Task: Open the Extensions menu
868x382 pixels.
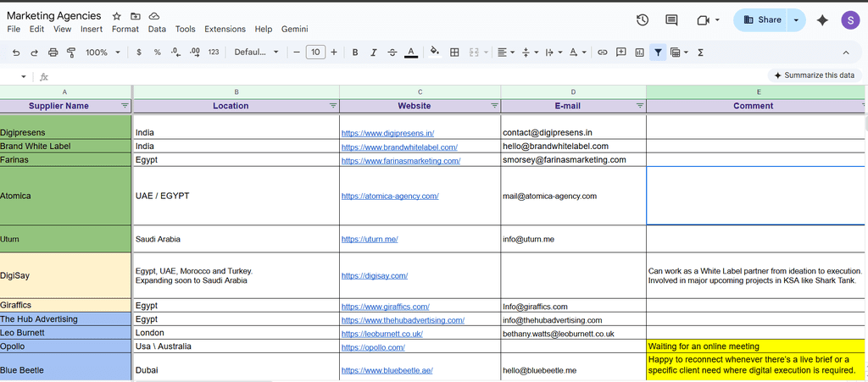Action: click(225, 29)
